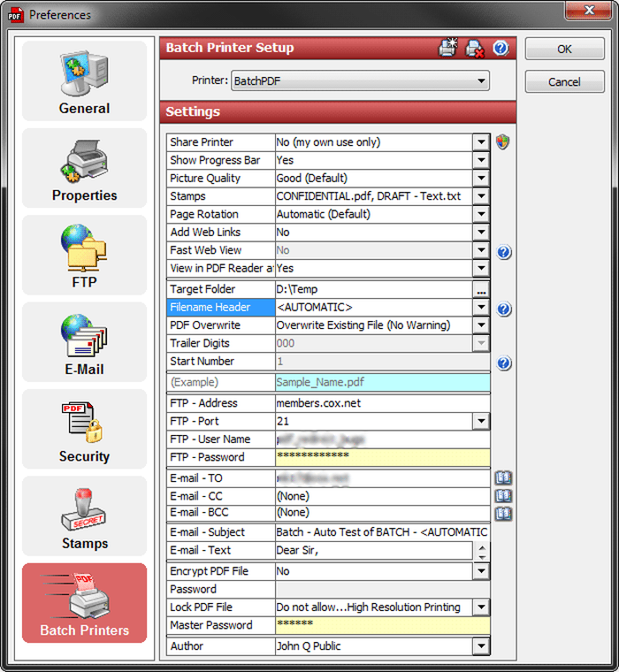
Task: Expand the Stamps selection dropdown
Action: 481,196
